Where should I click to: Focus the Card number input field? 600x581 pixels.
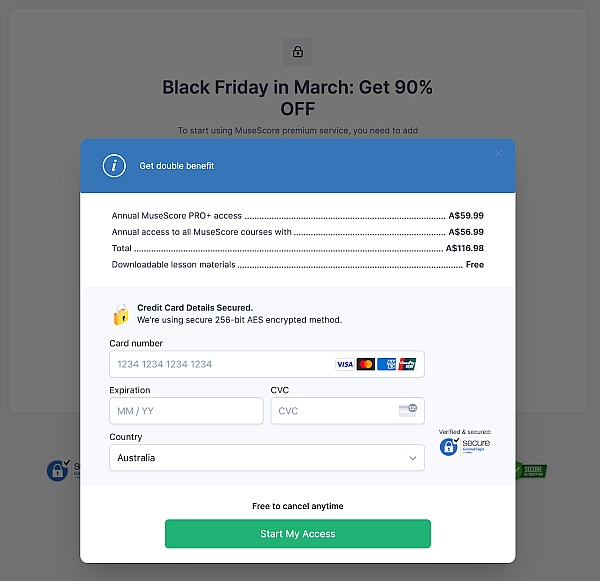(220, 364)
